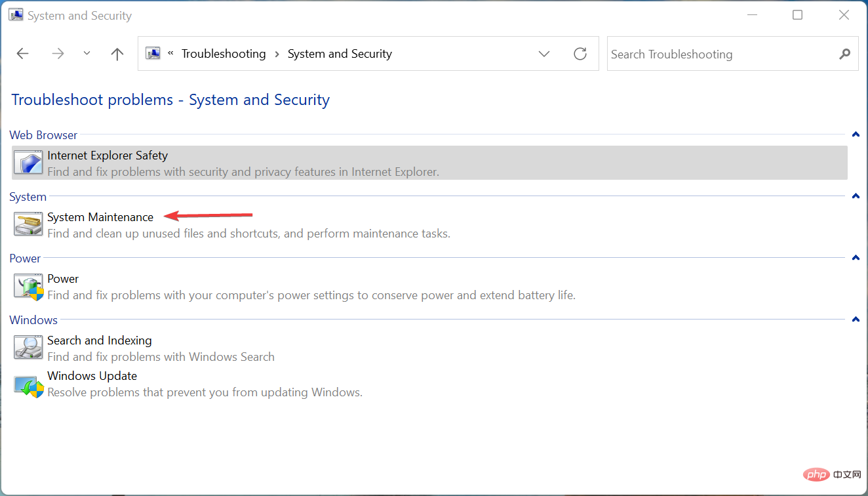The image size is (868, 496).
Task: Click 'Find and clean up unused files' description
Action: (248, 234)
